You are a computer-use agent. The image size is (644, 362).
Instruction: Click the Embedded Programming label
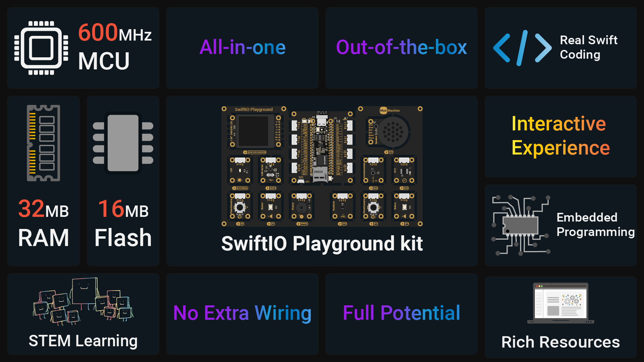coord(596,225)
